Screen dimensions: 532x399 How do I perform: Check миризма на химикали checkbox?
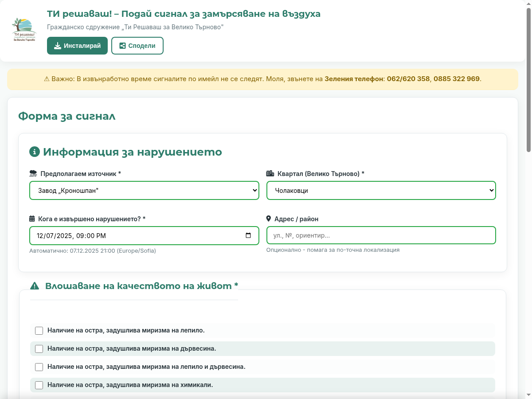pos(39,385)
